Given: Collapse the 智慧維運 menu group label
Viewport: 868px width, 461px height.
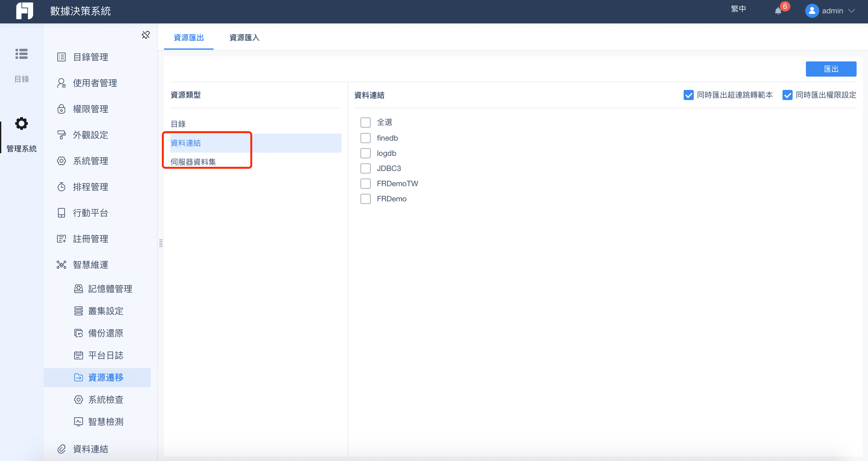Looking at the screenshot, I should (91, 264).
